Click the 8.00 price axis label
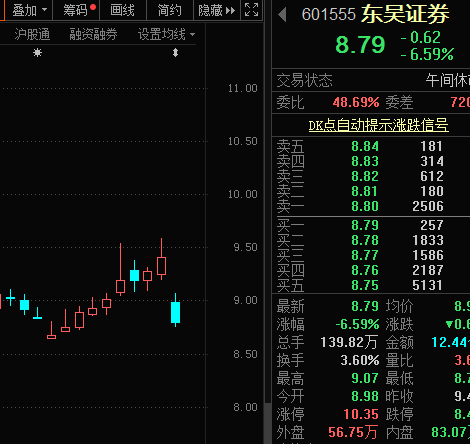The image size is (470, 444). click(x=245, y=407)
